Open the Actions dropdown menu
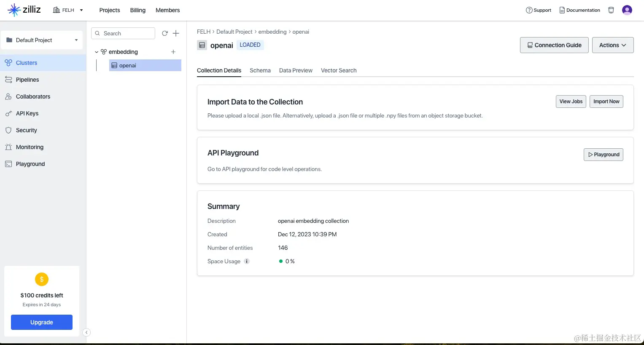This screenshot has width=644, height=345. [x=612, y=45]
